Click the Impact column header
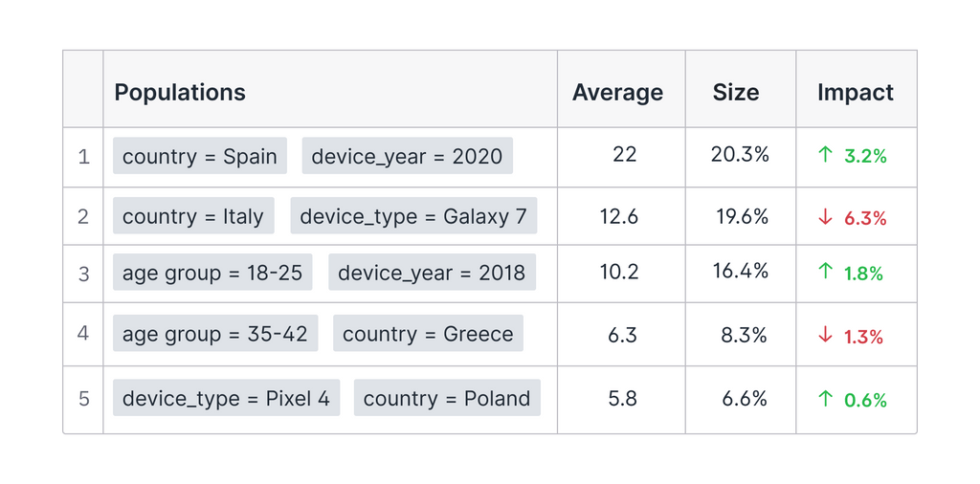 point(855,93)
